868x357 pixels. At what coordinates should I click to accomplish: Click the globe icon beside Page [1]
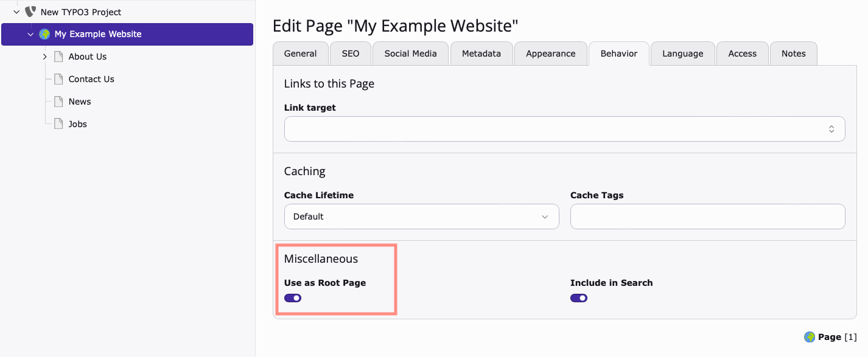[x=810, y=336]
